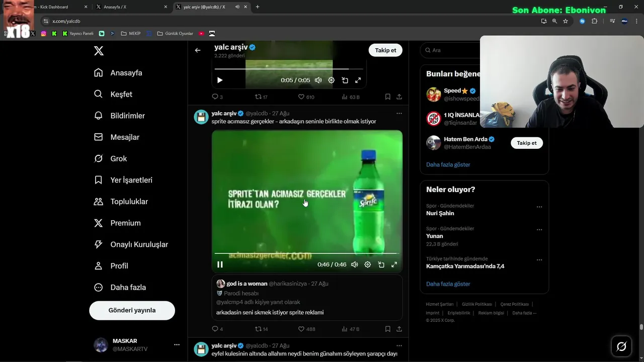
Task: Play the top video with 0:05 duration
Action: pyautogui.click(x=220, y=80)
